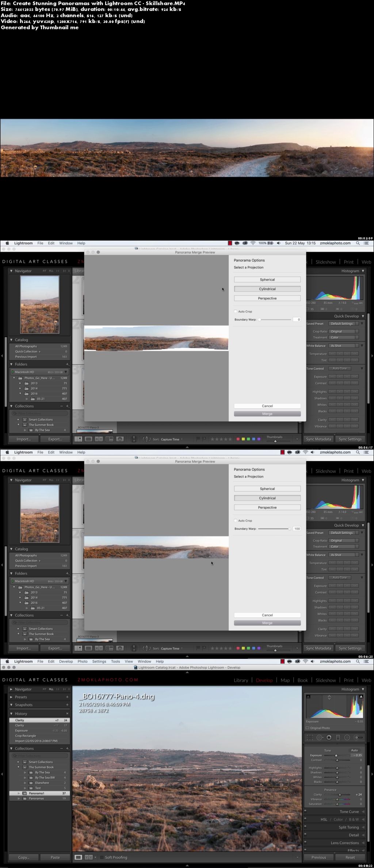
Task: Collapse Catalog panel in Warp 0 frame
Action: 11,340
